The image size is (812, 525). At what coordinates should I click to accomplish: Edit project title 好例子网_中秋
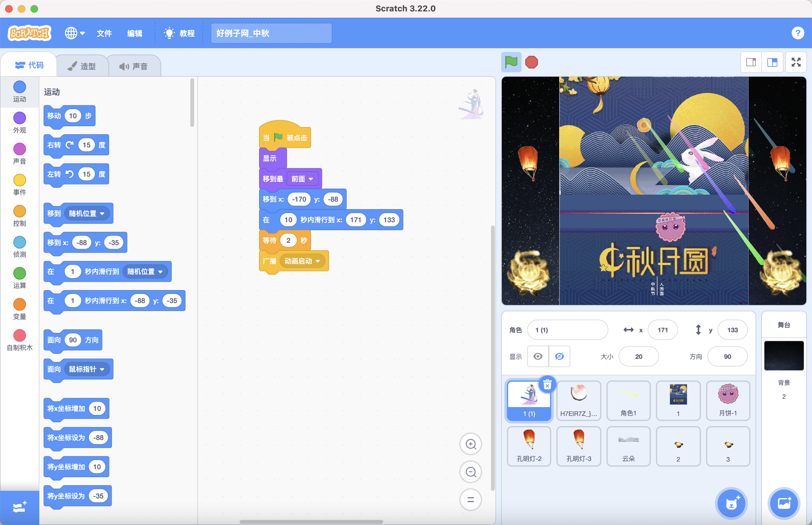(x=271, y=33)
